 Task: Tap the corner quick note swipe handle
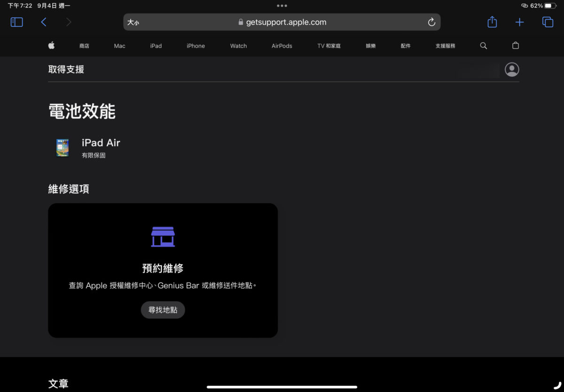[x=557, y=385]
